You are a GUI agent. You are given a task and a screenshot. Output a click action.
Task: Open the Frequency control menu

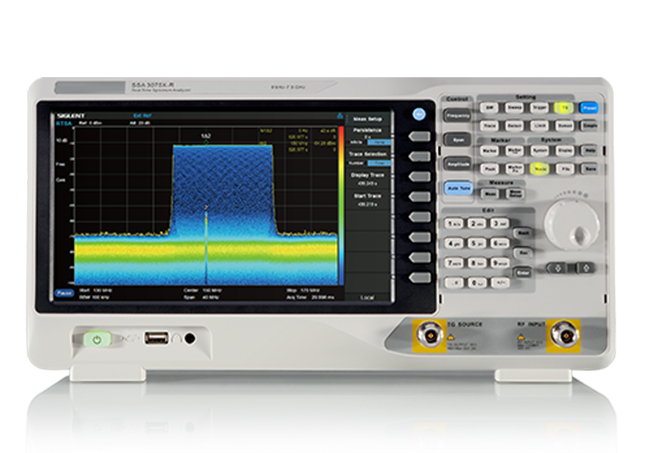(x=456, y=115)
